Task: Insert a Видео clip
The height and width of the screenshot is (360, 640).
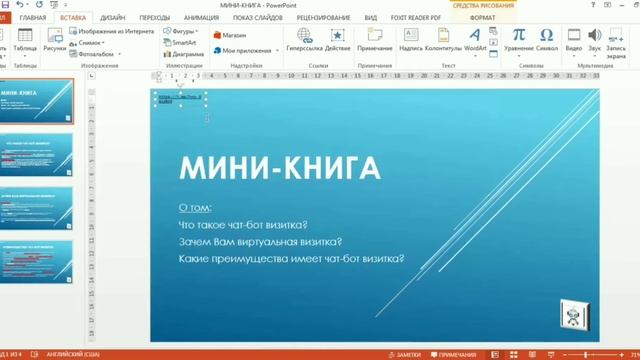Action: (x=573, y=42)
